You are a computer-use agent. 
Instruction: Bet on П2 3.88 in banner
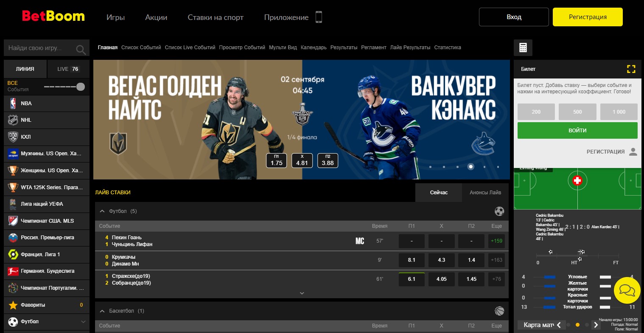(x=328, y=160)
